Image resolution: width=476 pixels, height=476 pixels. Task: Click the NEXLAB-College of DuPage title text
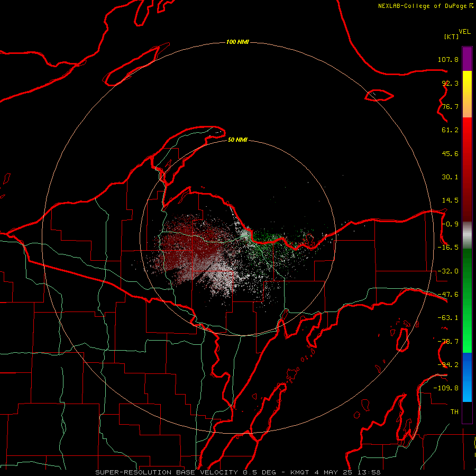point(425,6)
